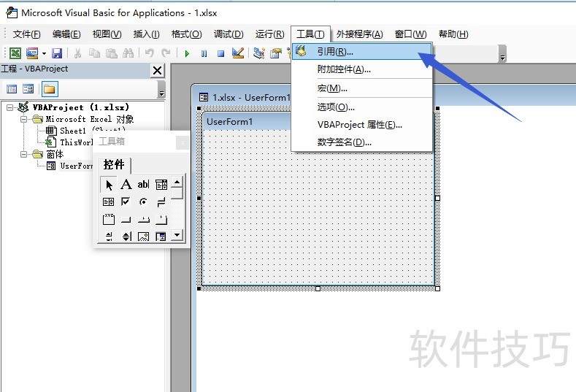Click the Break pause icon
This screenshot has width=576, height=392.
(x=204, y=53)
